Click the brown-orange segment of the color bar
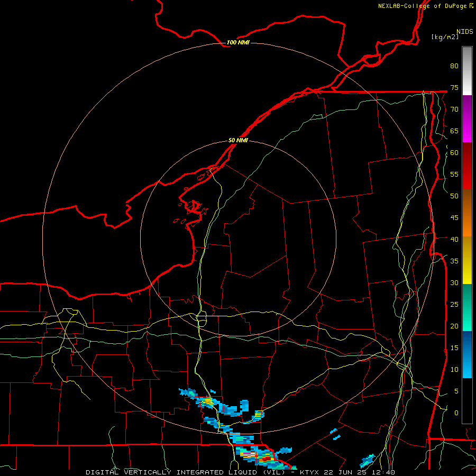This screenshot has width=476, height=476. tap(467, 213)
